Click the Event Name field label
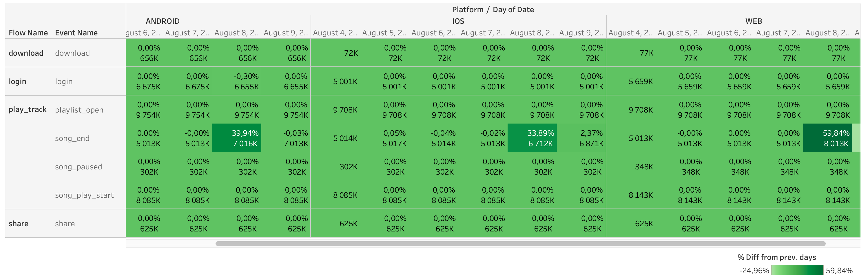Viewport: 868px width, 279px height. point(76,33)
